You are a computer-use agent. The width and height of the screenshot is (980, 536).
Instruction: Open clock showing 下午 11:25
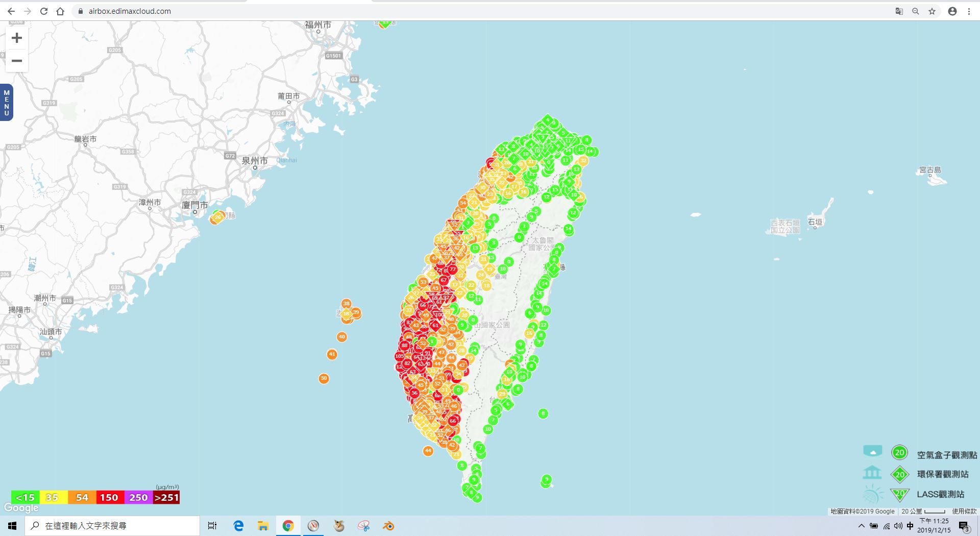tap(934, 526)
